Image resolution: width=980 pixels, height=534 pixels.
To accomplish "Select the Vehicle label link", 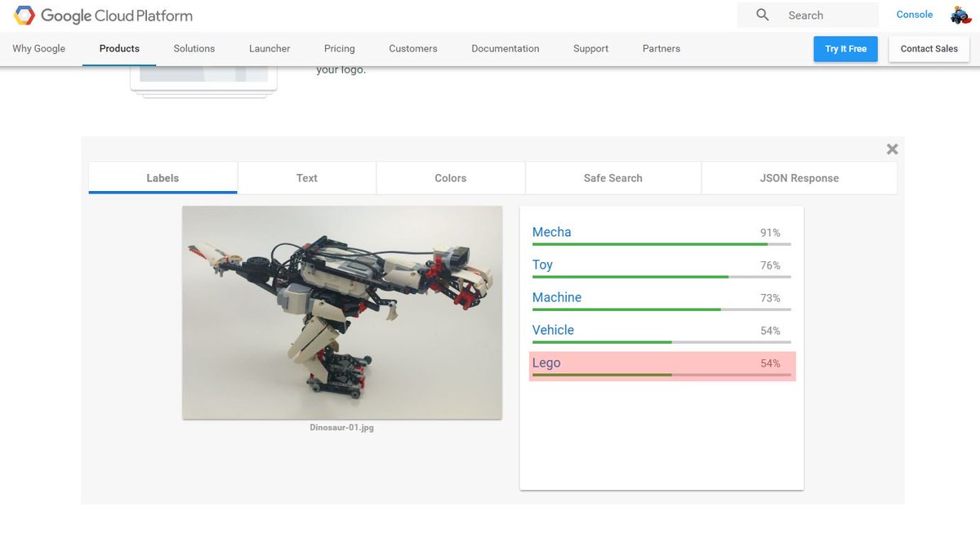I will tap(553, 330).
